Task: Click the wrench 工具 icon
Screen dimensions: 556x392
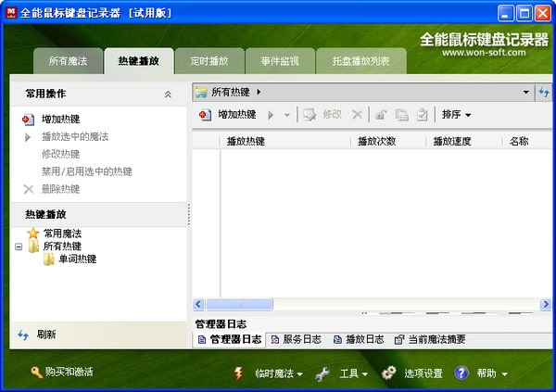Action: (322, 373)
